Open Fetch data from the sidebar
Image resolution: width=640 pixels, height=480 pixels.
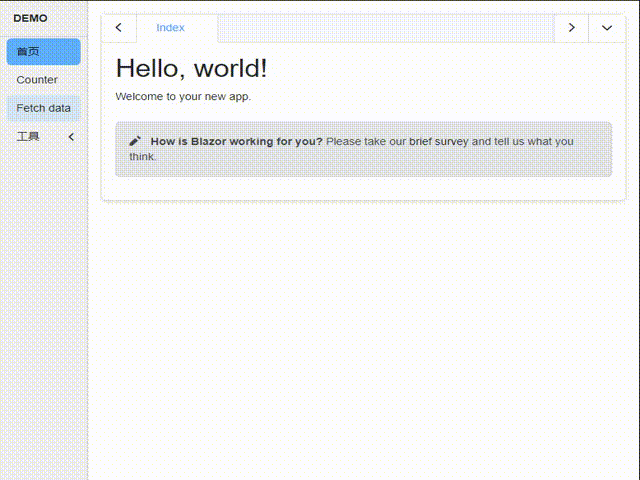coord(44,108)
